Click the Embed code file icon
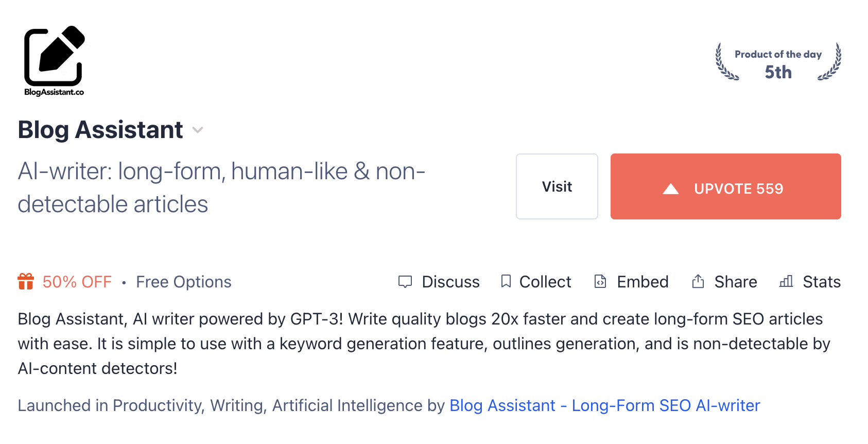Screen dimensions: 868x444 pos(600,281)
